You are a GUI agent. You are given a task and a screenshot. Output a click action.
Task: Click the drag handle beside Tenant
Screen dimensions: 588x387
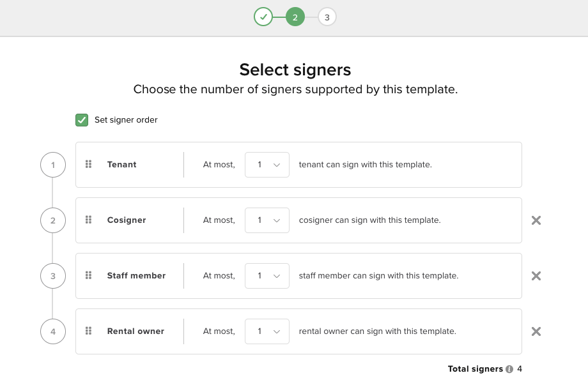pos(89,164)
